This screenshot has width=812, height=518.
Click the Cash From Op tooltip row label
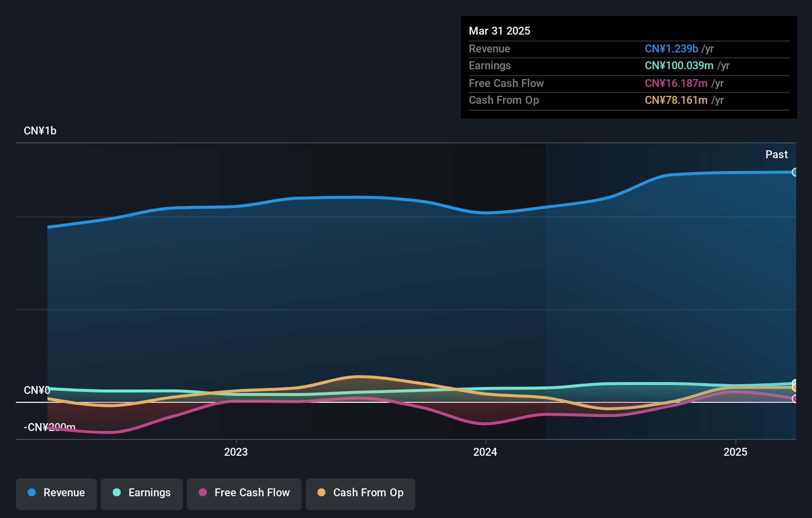pyautogui.click(x=504, y=100)
